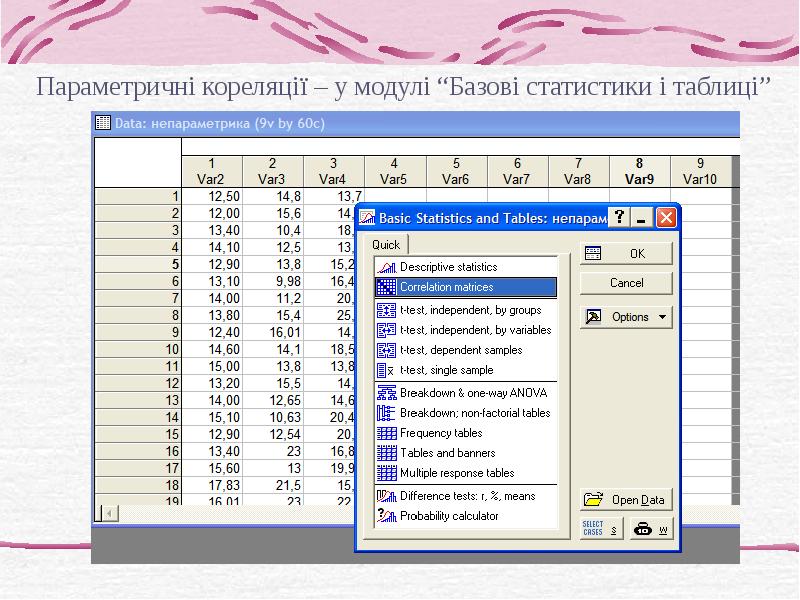Choose t-test, dependent samples
Image resolution: width=800 pixels, height=600 pixels.
pos(461,350)
